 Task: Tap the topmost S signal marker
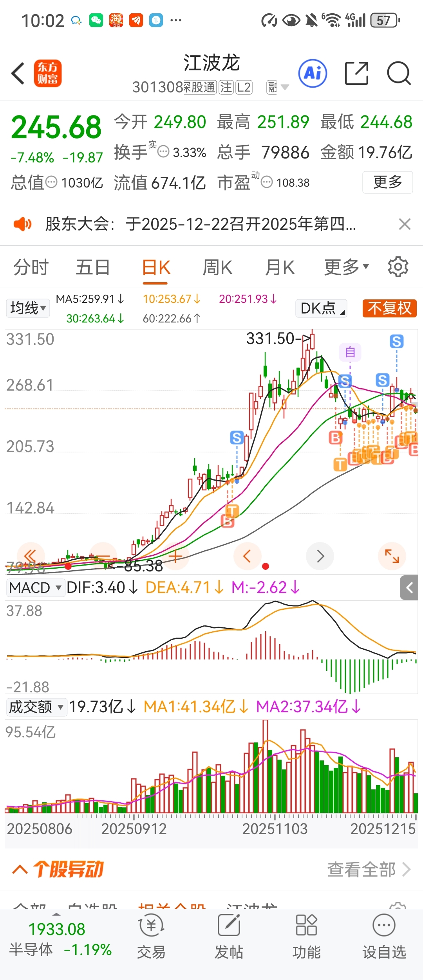397,341
